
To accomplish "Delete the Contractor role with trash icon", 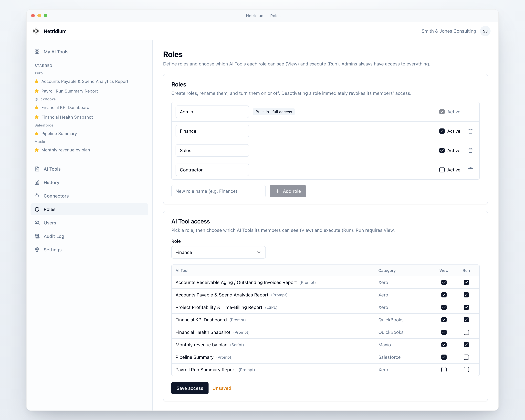I will tap(470, 170).
